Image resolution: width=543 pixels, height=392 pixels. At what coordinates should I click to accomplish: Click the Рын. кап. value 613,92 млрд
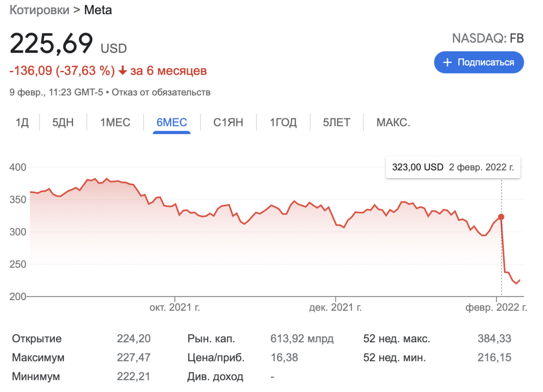coord(302,339)
